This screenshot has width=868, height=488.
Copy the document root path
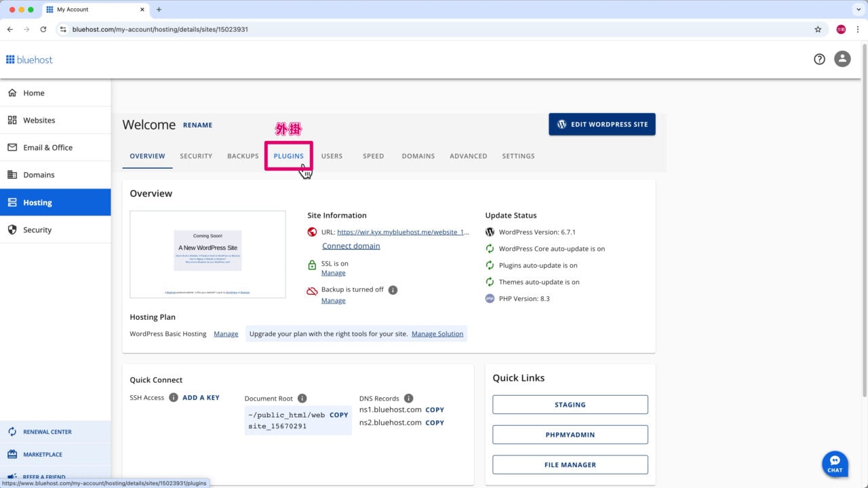pos(338,415)
